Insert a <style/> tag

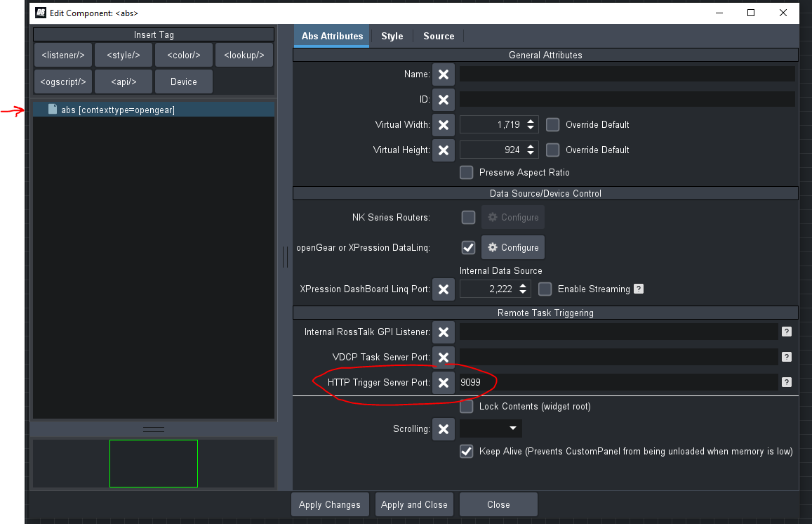point(124,55)
